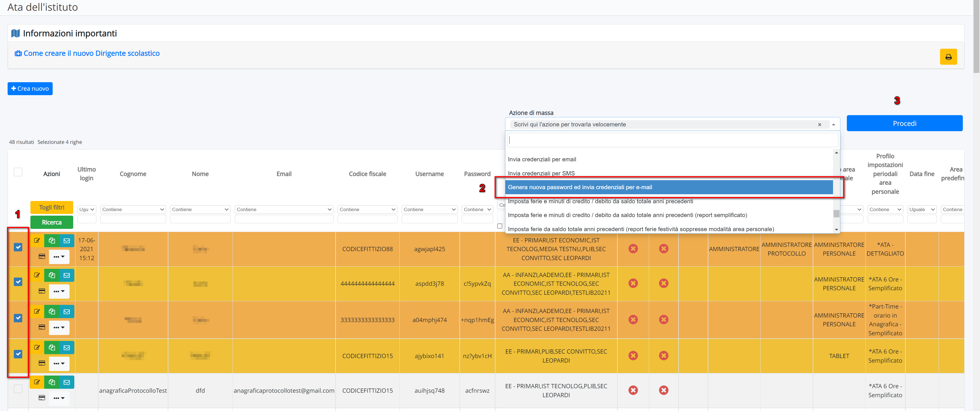
Task: Click card icon for agwjapl425 row
Action: click(x=42, y=256)
